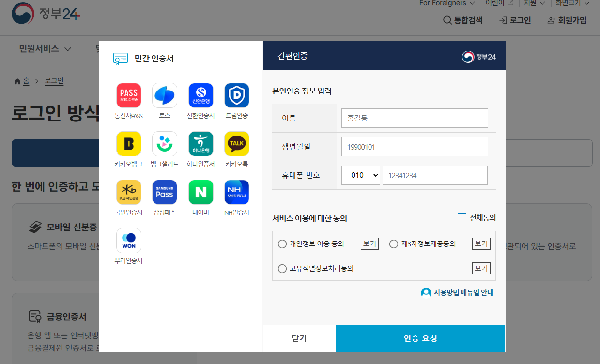The image size is (600, 364).
Task: Select the 신한인증서 icon
Action: [x=200, y=95]
